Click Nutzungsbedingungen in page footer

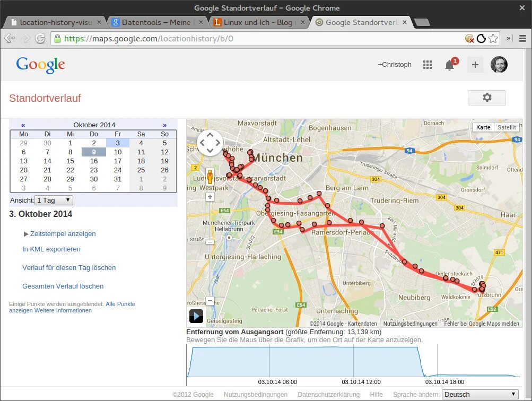click(x=256, y=395)
